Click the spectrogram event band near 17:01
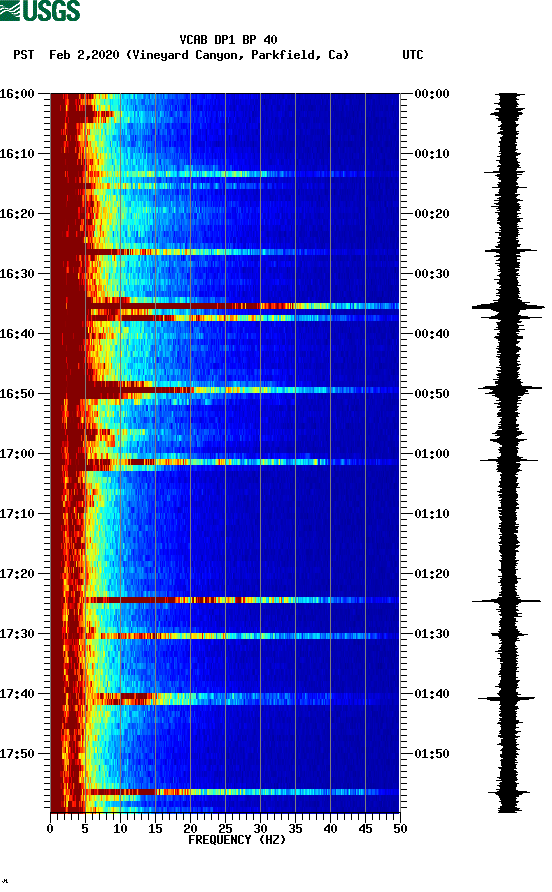The width and height of the screenshot is (552, 892). tap(225, 462)
